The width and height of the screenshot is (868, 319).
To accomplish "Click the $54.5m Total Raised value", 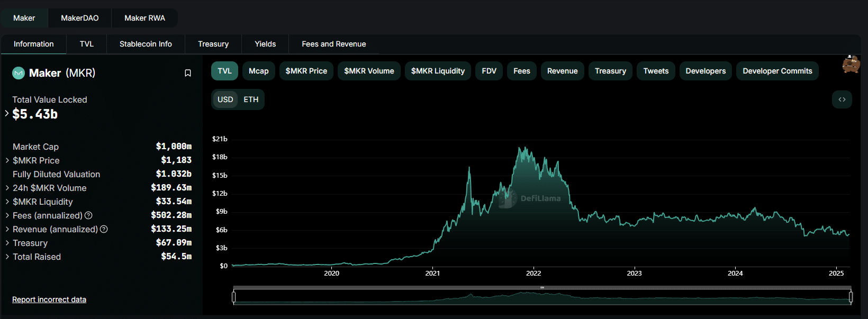I will 176,257.
